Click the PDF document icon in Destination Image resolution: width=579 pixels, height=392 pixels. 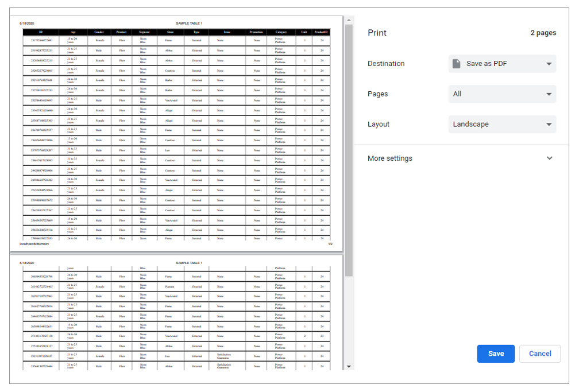[x=457, y=64]
